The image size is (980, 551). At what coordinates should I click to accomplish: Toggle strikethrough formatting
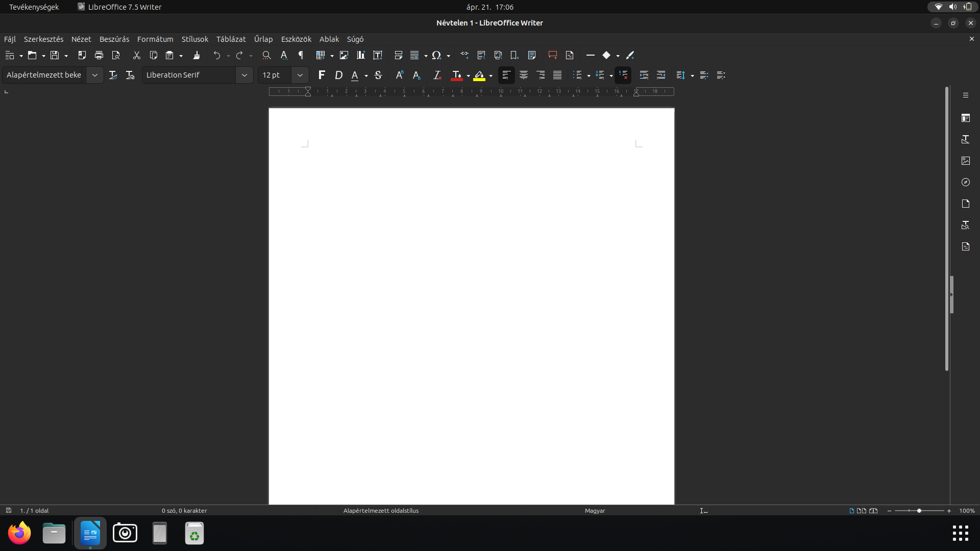tap(378, 75)
